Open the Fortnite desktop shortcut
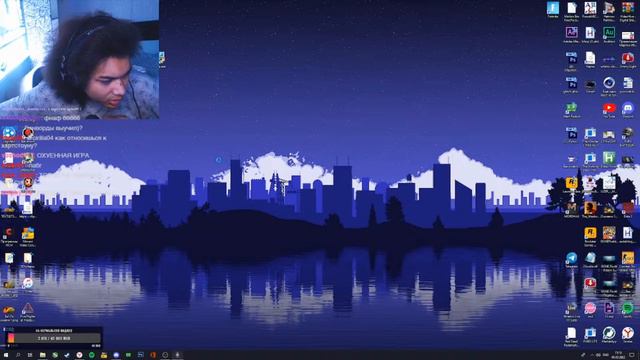The width and height of the screenshot is (640, 360). [553, 8]
